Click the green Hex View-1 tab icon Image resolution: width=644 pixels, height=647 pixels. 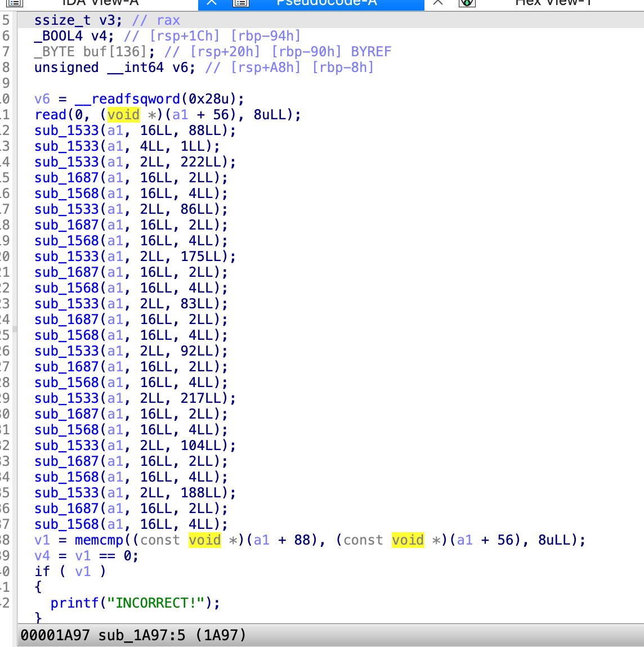point(467,5)
